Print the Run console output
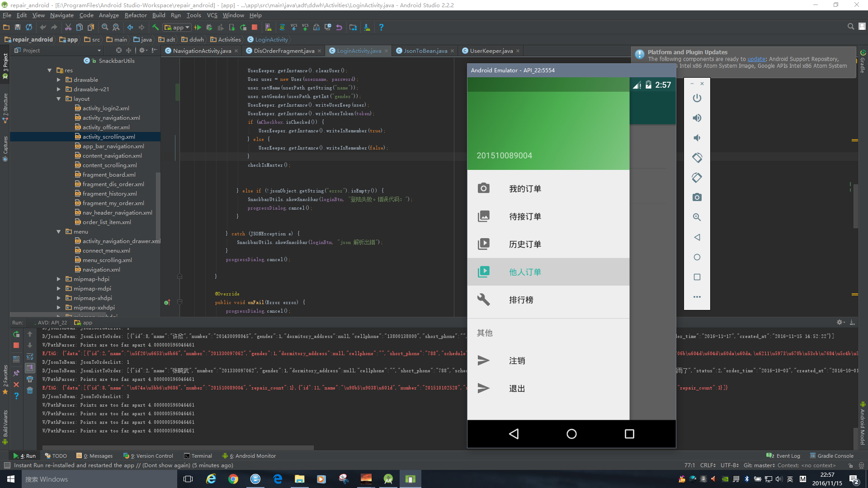The width and height of the screenshot is (868, 488). click(30, 379)
